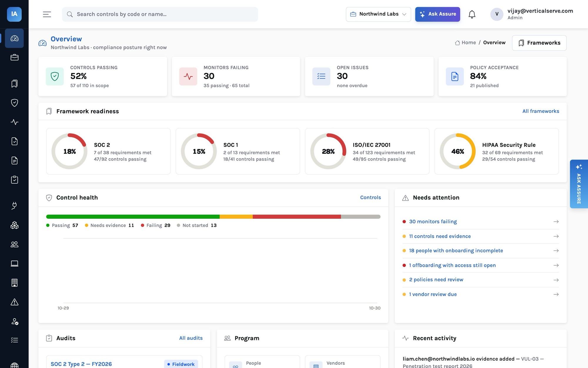Select the ISO/IEC 27001 readiness card
The image size is (588, 368).
(x=367, y=151)
